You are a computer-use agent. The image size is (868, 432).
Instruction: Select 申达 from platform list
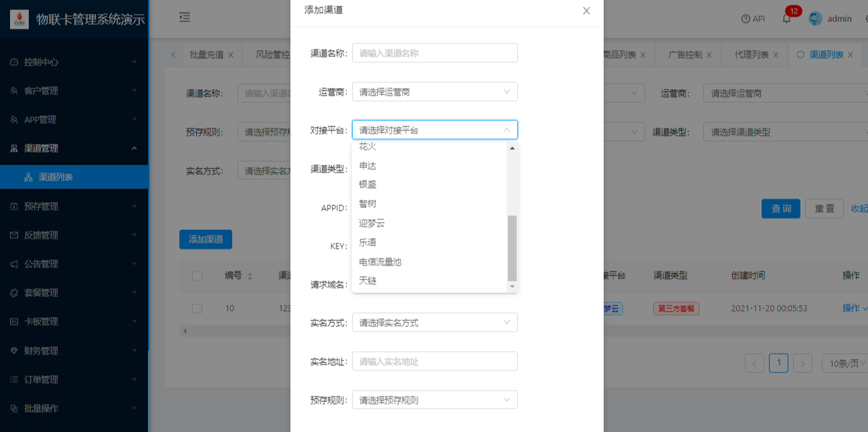click(x=430, y=165)
